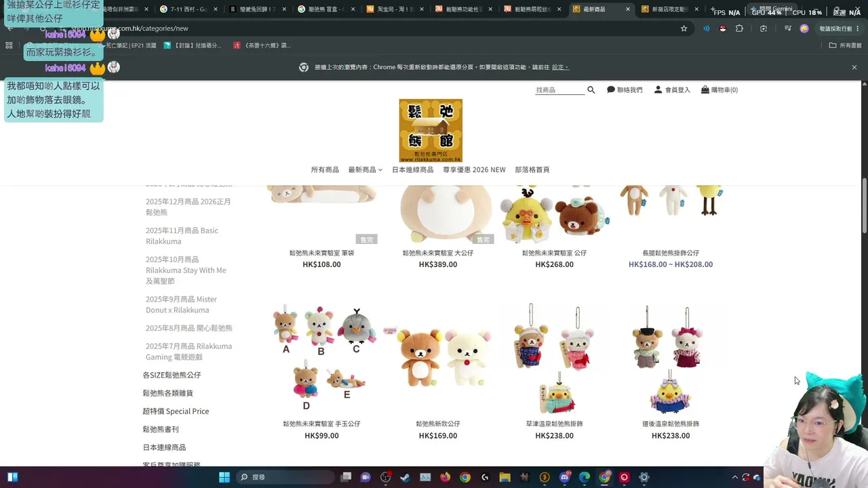The height and width of the screenshot is (488, 868).
Task: Open the 鬆弛熊新款公仔 product thumbnail
Action: 438,357
